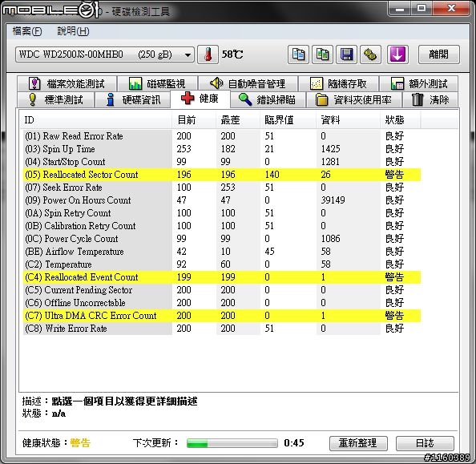Viewport: 476px width, 464px height.
Task: Click the thermometer temperature icon
Action: tap(208, 54)
